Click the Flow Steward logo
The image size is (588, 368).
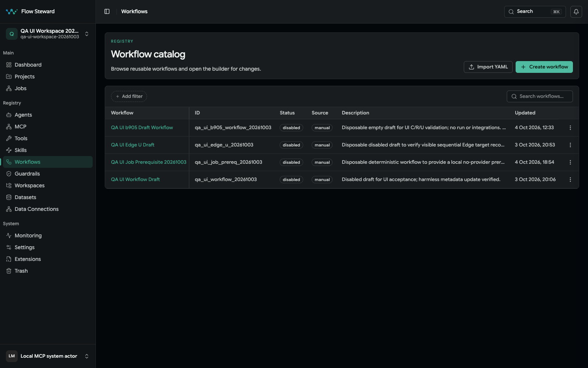pos(11,11)
